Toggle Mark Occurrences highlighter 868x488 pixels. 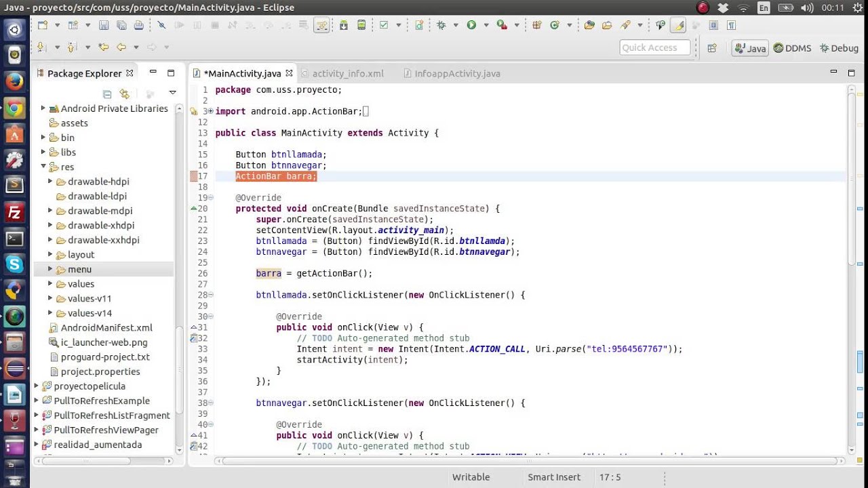[677, 25]
